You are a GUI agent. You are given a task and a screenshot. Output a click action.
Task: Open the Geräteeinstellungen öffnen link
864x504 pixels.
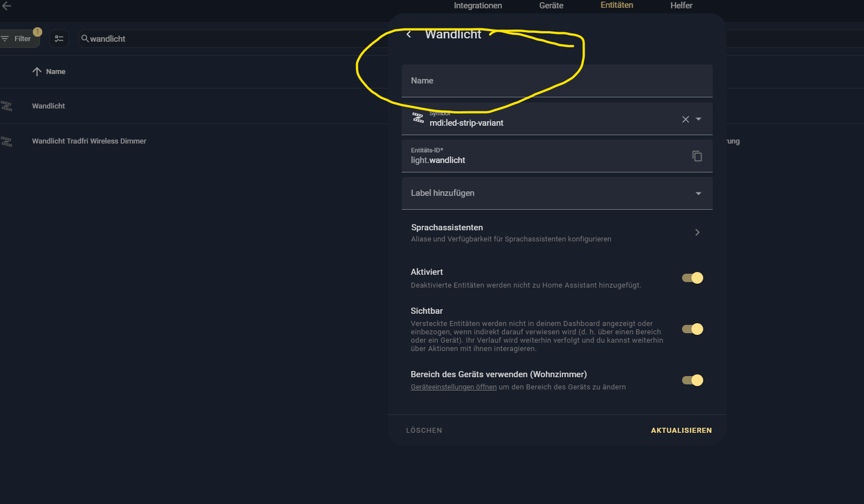point(453,387)
